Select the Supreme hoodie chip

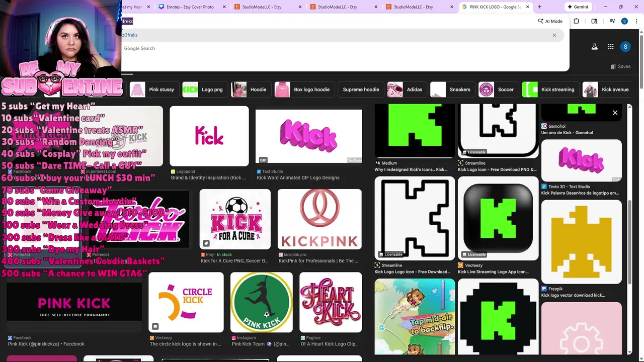click(361, 89)
